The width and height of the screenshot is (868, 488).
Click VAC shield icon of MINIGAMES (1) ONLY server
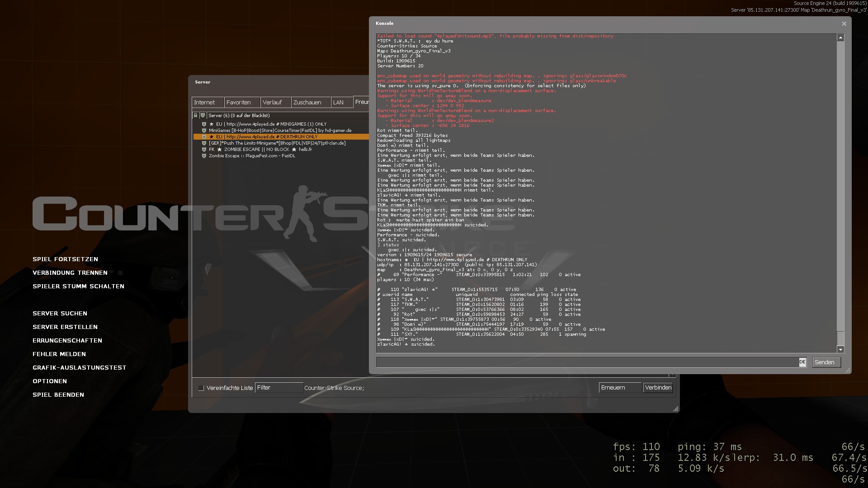pyautogui.click(x=204, y=124)
